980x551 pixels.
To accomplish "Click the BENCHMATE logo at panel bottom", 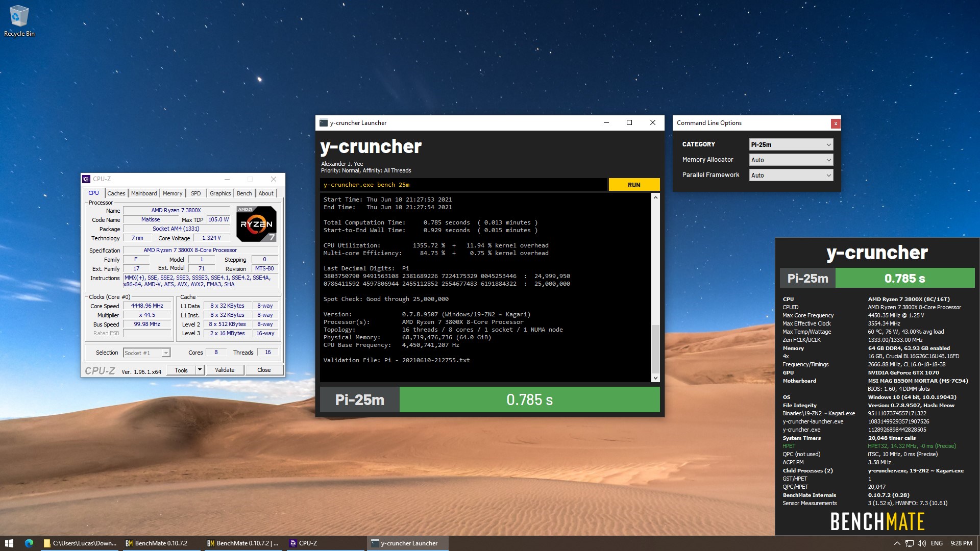I will [x=877, y=521].
